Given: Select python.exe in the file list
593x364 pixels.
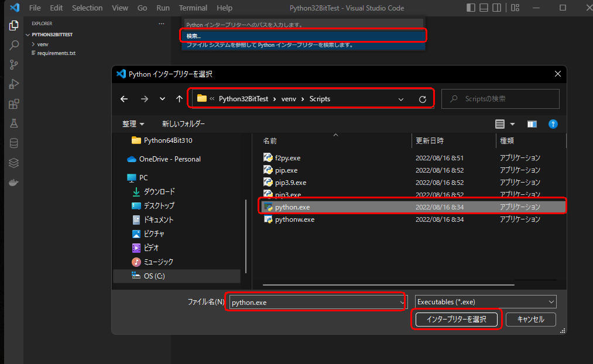Looking at the screenshot, I should [412, 207].
